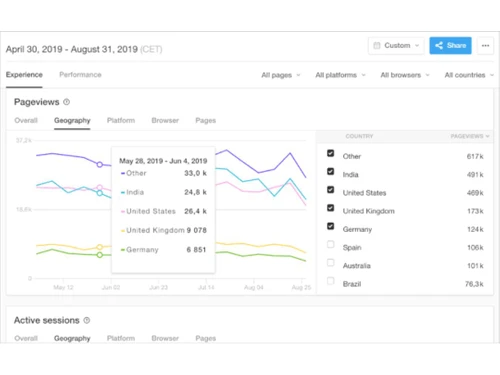The image size is (500, 375).
Task: Select Active sessions Overall tab
Action: [x=26, y=338]
